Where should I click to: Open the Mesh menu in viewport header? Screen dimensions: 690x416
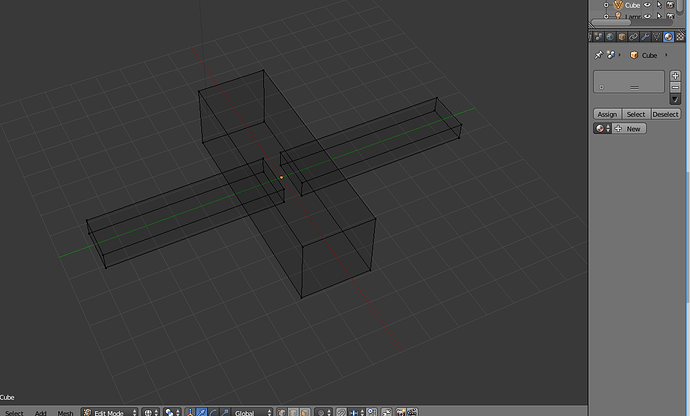(65, 413)
